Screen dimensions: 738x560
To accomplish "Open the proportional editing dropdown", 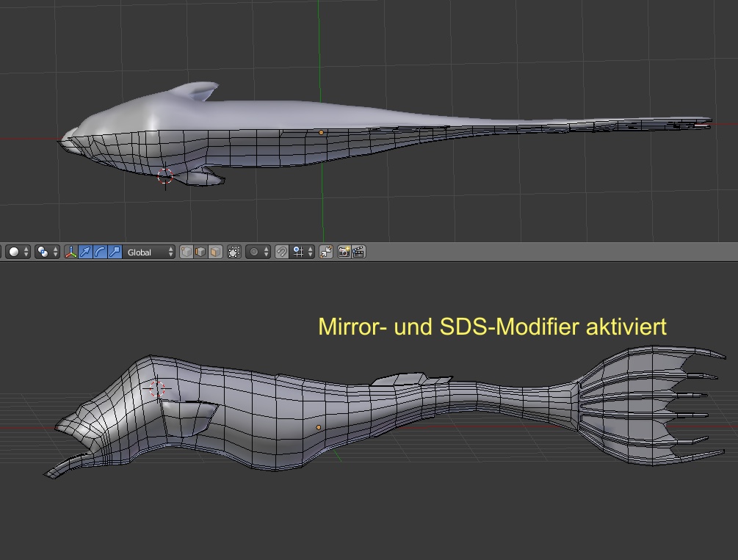I will pyautogui.click(x=258, y=252).
